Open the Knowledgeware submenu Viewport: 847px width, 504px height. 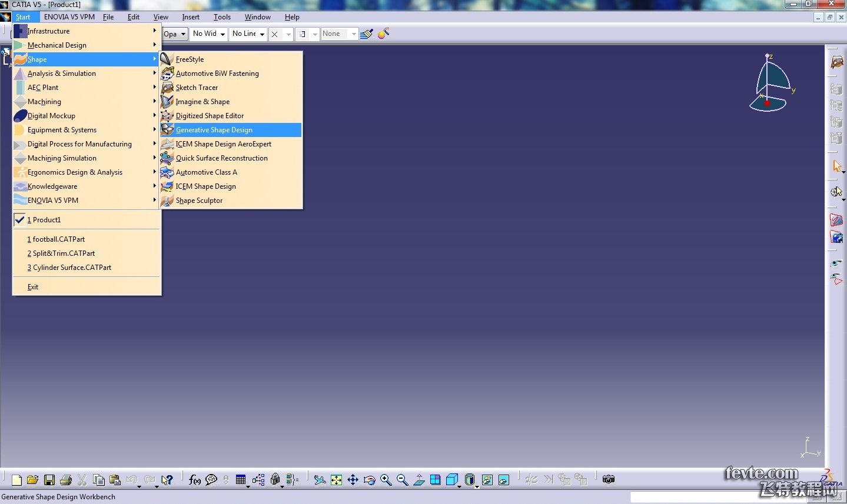(x=87, y=186)
